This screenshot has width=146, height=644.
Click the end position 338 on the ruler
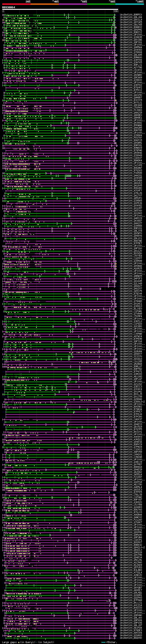point(115,11)
